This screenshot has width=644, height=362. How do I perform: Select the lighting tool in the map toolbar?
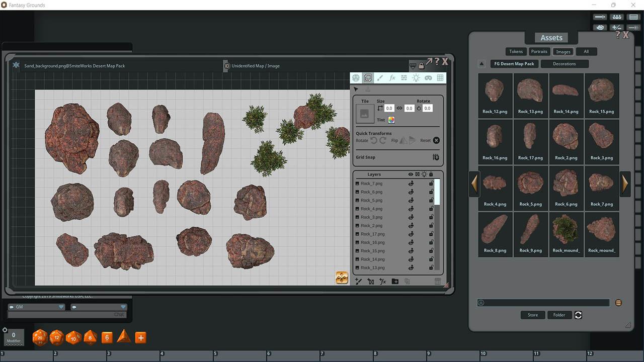coord(416,78)
